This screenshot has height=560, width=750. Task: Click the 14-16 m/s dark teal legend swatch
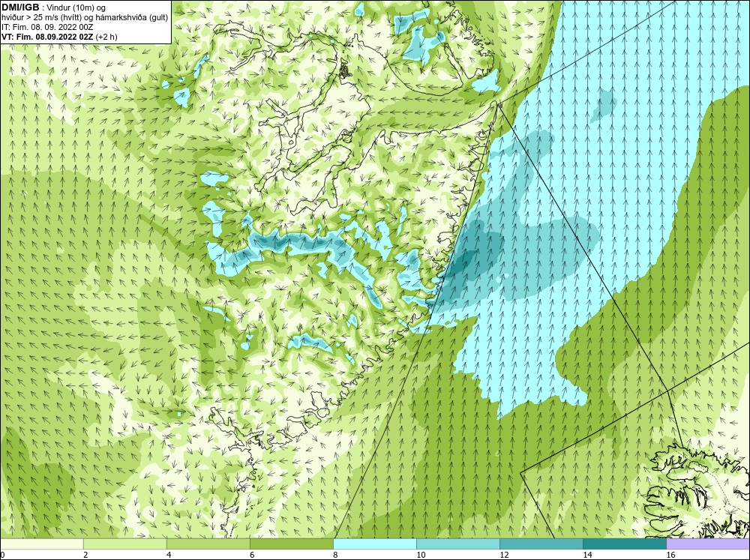(x=624, y=544)
